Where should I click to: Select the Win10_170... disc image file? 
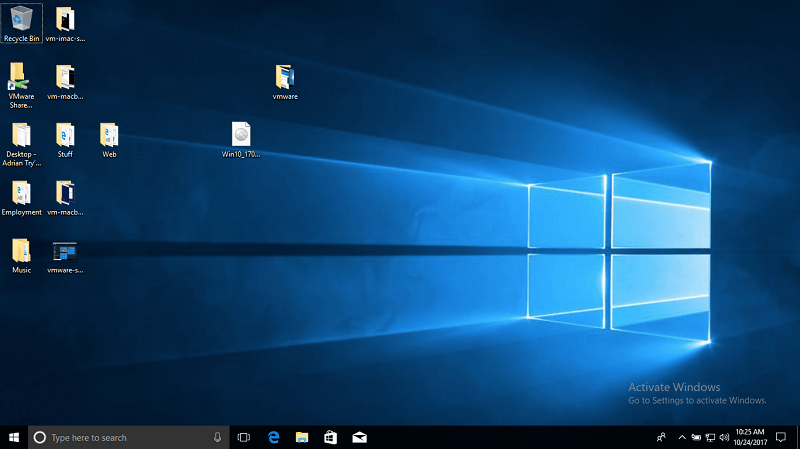(241, 140)
